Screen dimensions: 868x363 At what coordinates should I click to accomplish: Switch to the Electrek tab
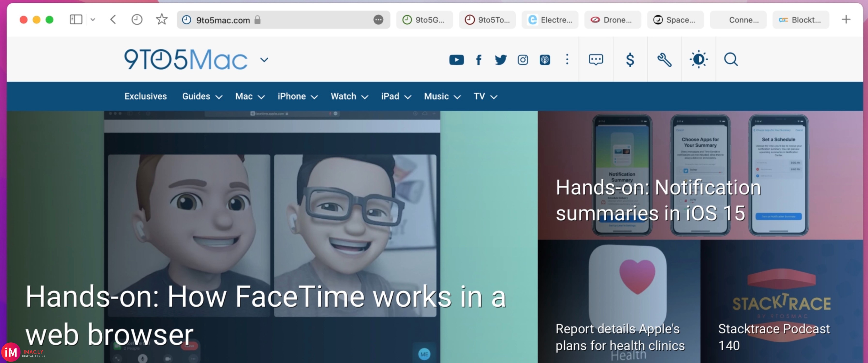(550, 20)
